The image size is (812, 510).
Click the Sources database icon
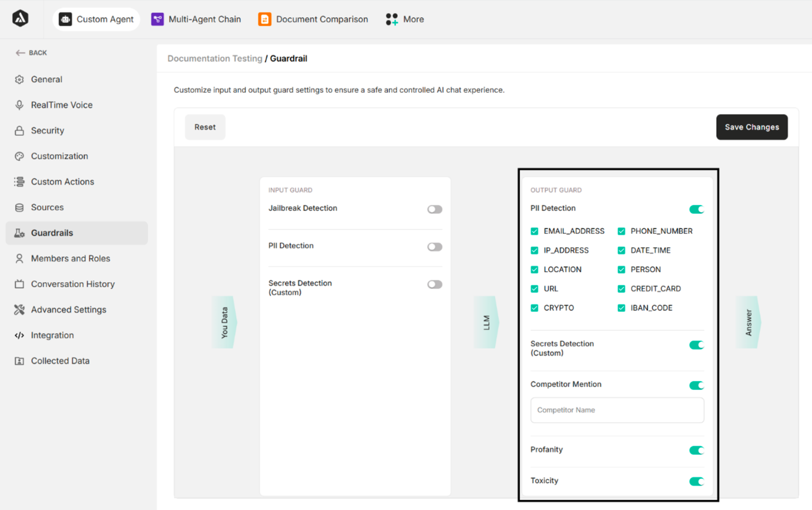pyautogui.click(x=19, y=207)
